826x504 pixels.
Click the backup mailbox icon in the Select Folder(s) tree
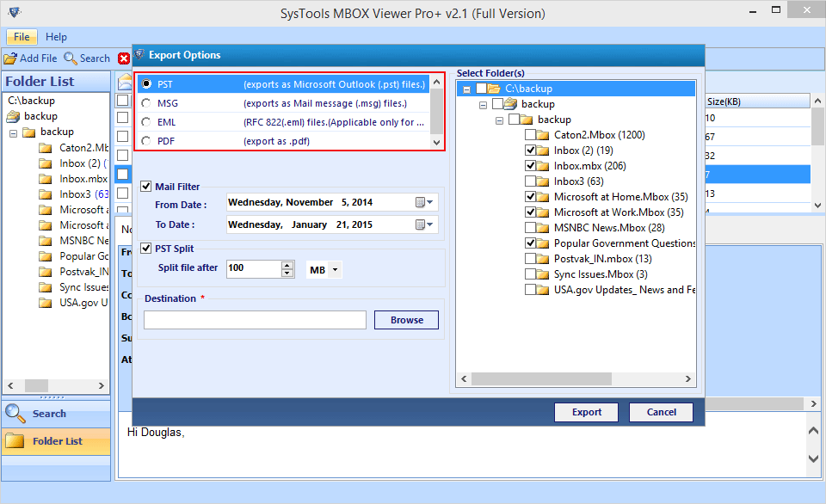pyautogui.click(x=510, y=104)
